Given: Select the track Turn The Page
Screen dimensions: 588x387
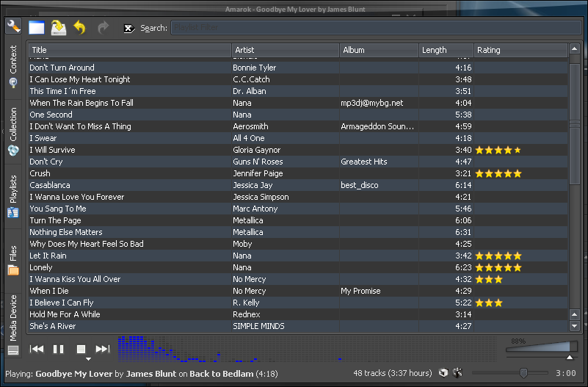Looking at the screenshot, I should 298,220.
